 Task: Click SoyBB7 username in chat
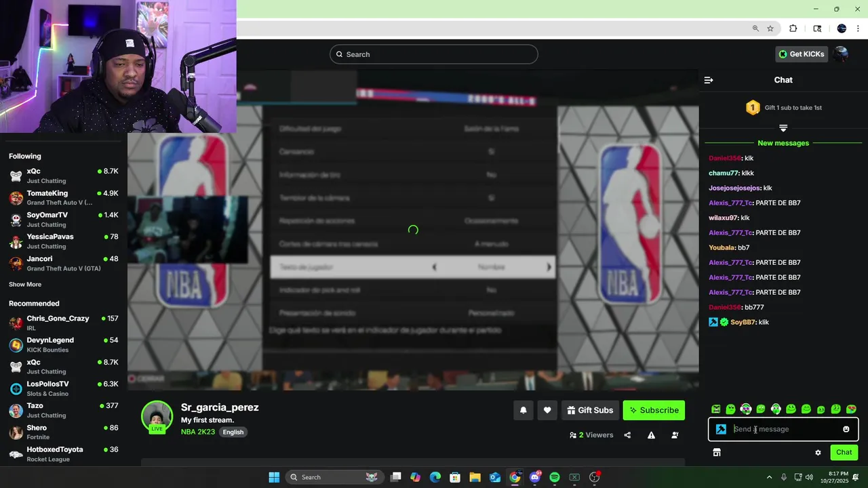[743, 322]
